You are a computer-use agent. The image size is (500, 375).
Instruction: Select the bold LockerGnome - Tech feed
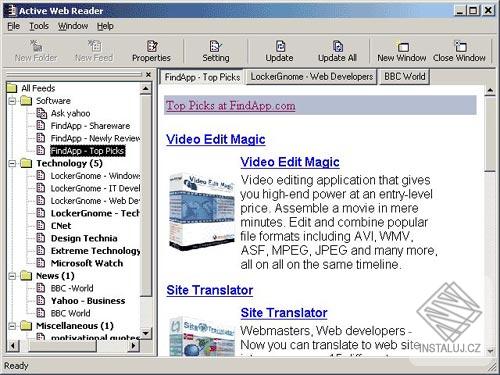click(95, 213)
